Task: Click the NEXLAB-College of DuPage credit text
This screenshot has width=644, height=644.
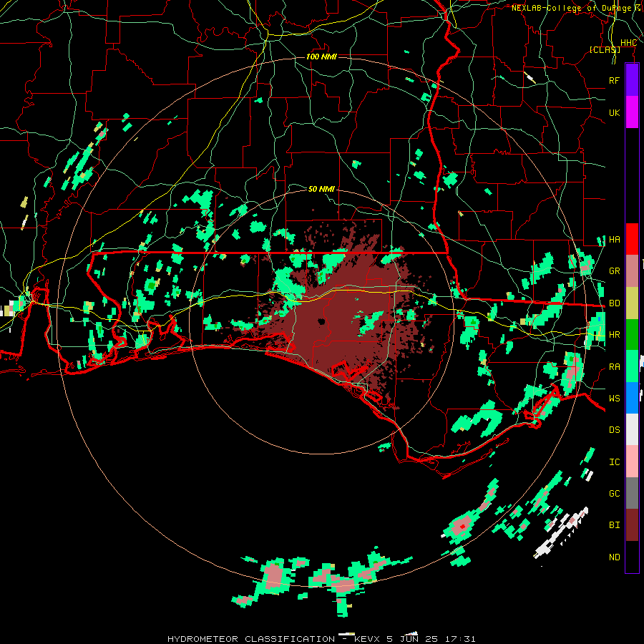Action: point(572,8)
